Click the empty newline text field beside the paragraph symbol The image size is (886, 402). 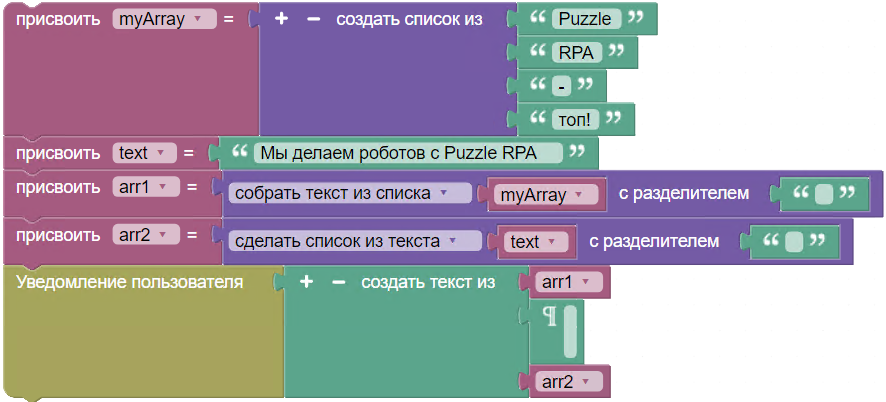click(570, 332)
